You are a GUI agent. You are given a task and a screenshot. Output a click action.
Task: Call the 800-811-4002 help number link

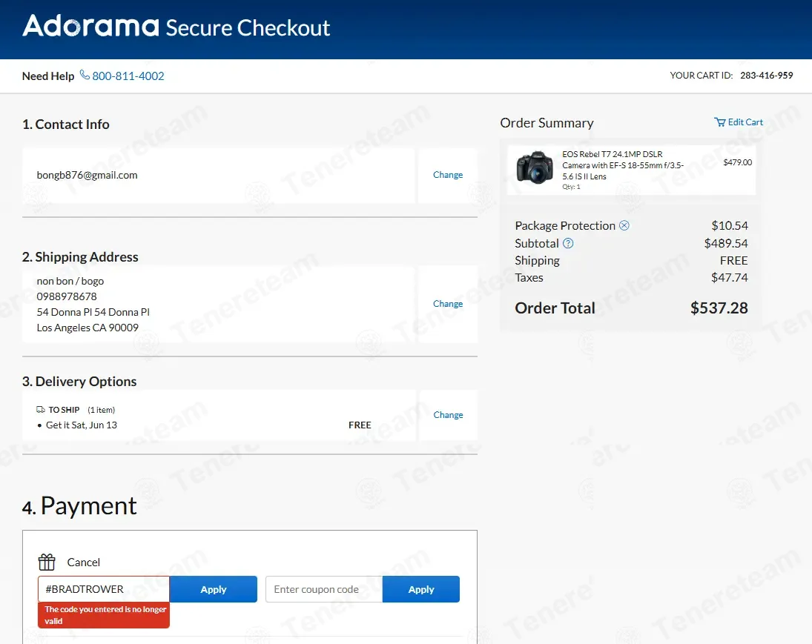pyautogui.click(x=128, y=76)
